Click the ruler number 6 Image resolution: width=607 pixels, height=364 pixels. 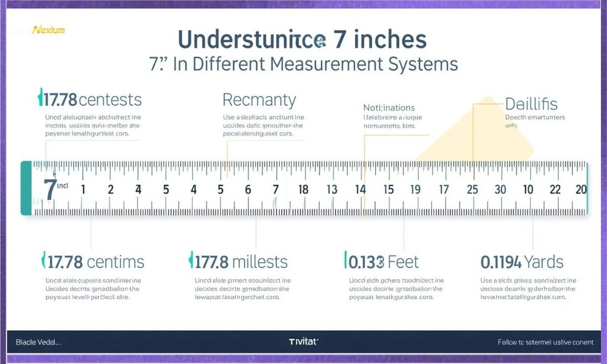click(x=248, y=189)
